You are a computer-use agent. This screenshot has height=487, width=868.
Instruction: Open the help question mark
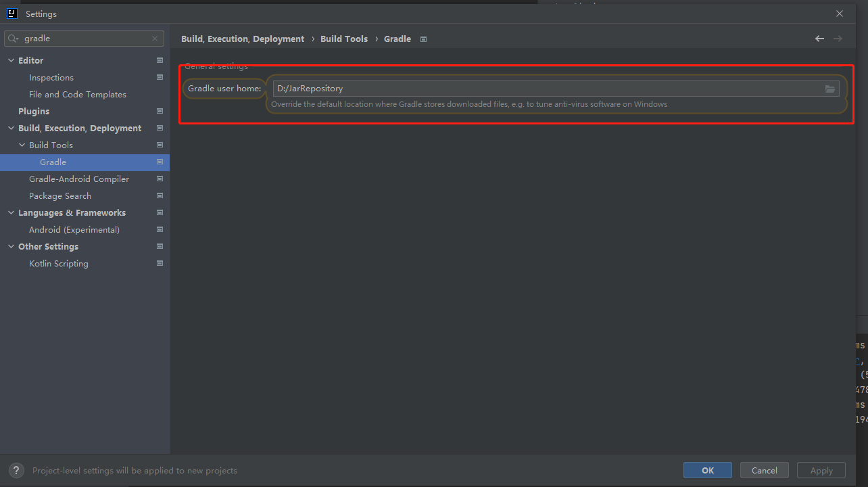pyautogui.click(x=16, y=470)
